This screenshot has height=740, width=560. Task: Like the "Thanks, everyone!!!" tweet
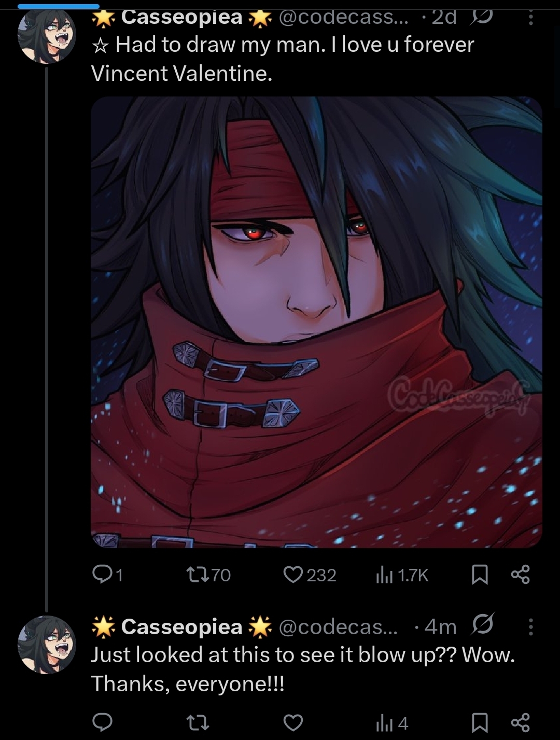click(293, 722)
